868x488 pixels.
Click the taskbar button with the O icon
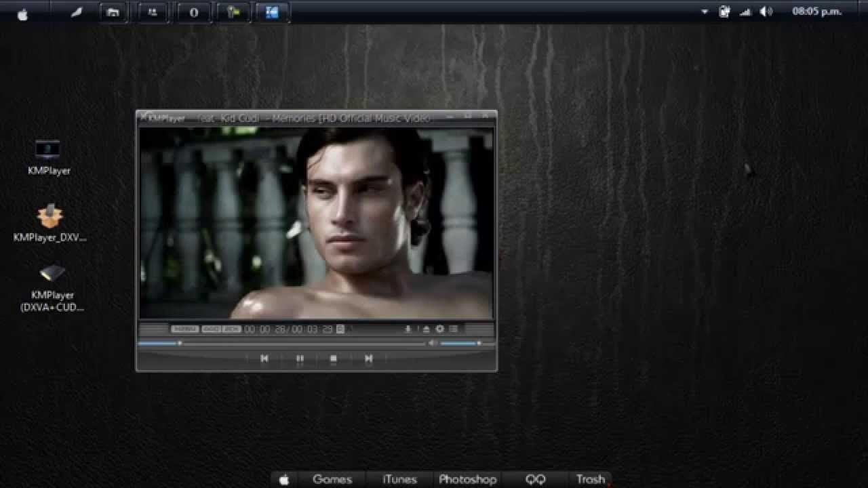(x=193, y=12)
